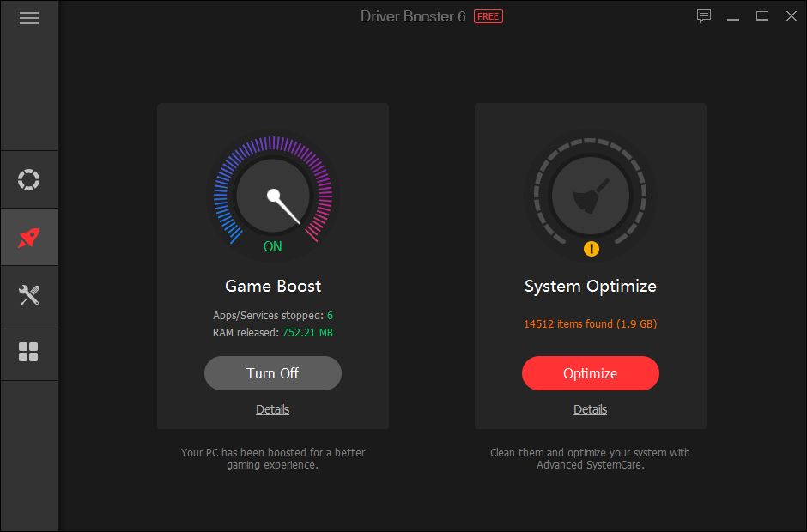Click the green ON status label
The height and width of the screenshot is (532, 807).
pos(273,246)
